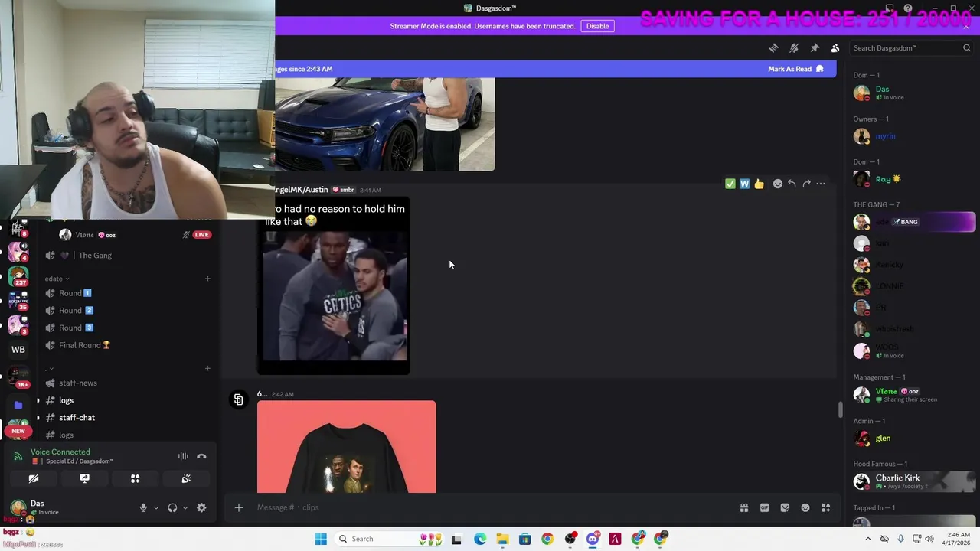This screenshot has height=551, width=980.
Task: Open pinned messages pin icon
Action: pos(815,48)
